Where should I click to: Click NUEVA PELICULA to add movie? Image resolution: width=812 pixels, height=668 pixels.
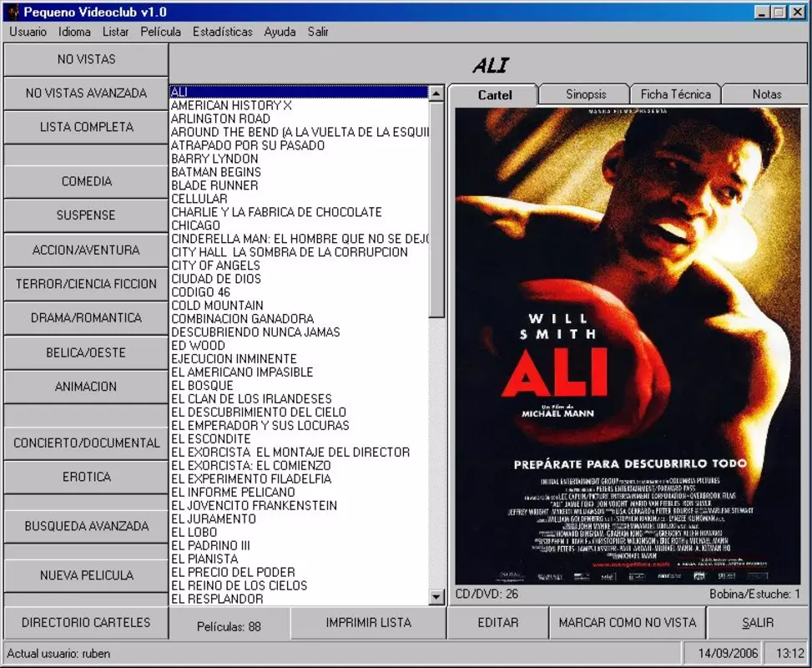coord(86,575)
